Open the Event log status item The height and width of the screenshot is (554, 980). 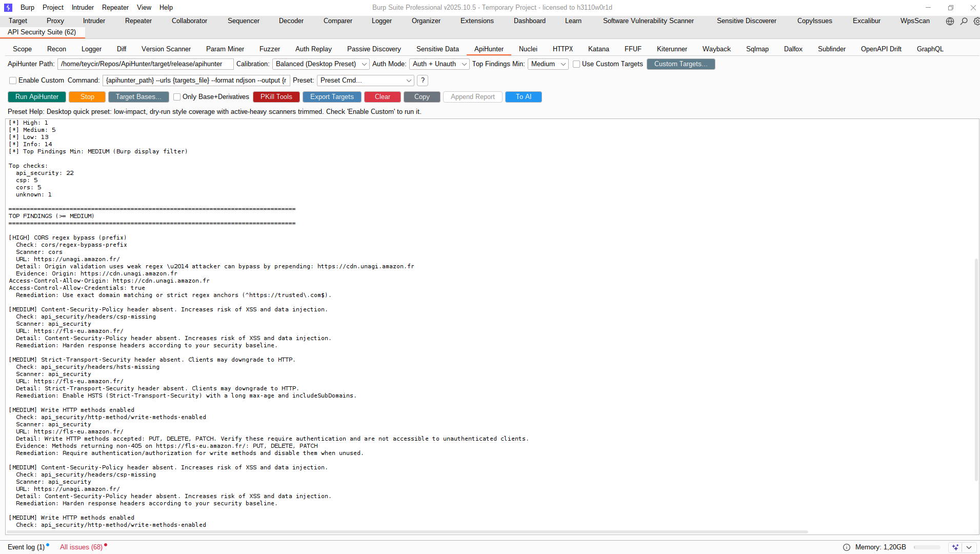coord(27,547)
